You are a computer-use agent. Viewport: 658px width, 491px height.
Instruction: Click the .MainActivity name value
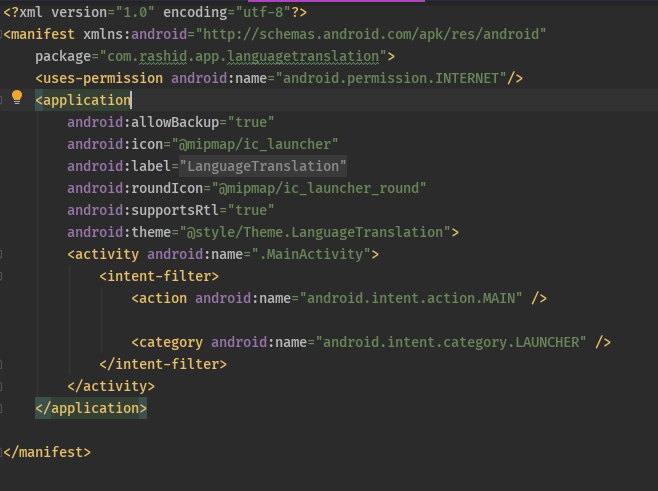pyautogui.click(x=311, y=254)
